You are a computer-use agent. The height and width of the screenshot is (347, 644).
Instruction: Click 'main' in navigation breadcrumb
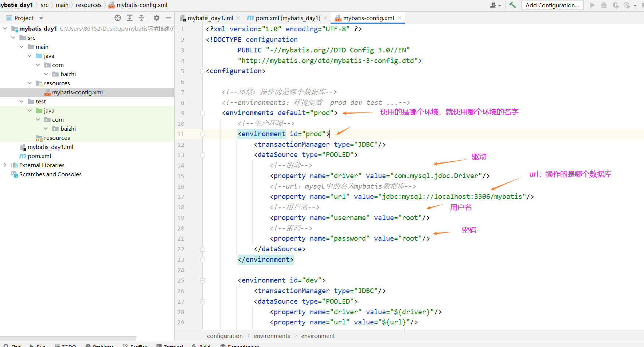coord(62,5)
